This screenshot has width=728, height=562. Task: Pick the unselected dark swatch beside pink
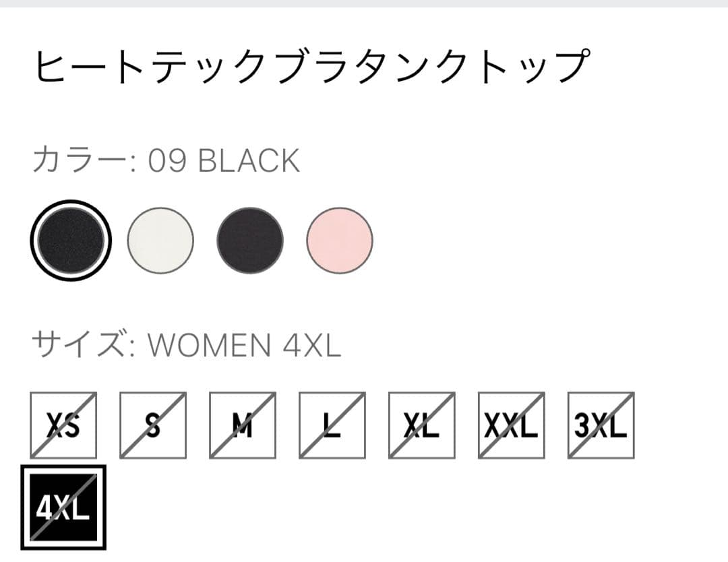click(250, 240)
